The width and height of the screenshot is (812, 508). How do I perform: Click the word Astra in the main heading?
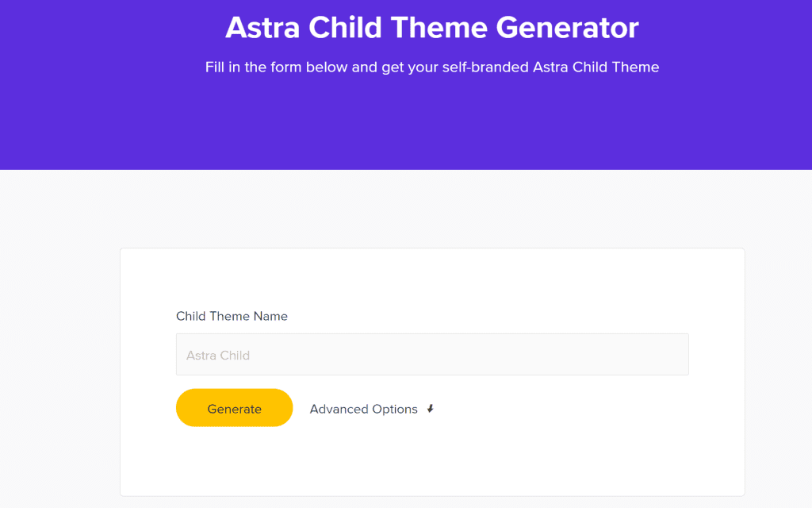click(x=262, y=28)
